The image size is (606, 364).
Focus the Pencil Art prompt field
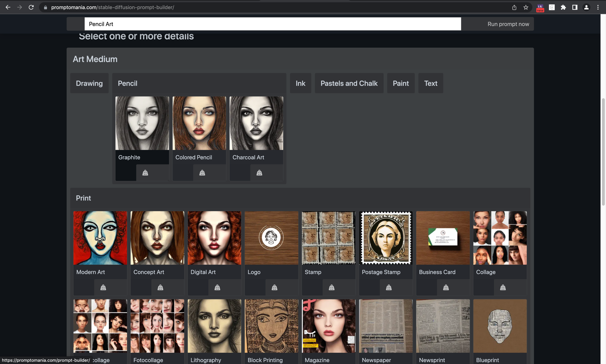tap(273, 24)
